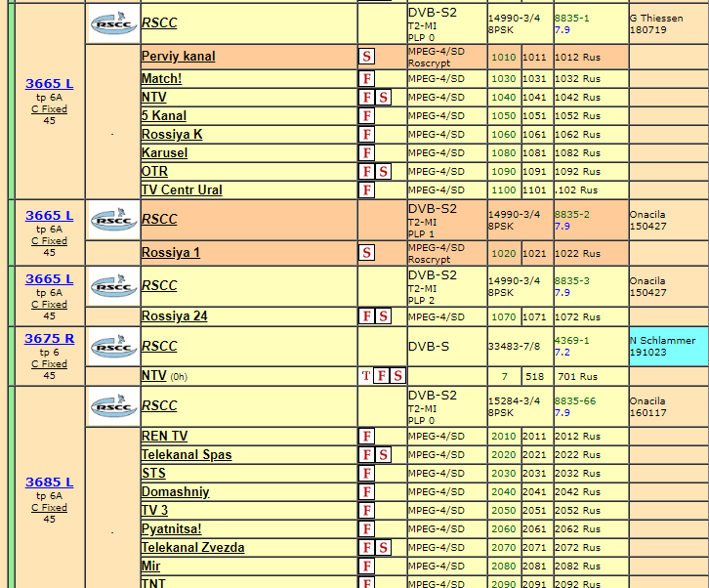The image size is (709, 588).
Task: Click the RSCC logo beside 3685 L transponder
Action: pos(114,406)
